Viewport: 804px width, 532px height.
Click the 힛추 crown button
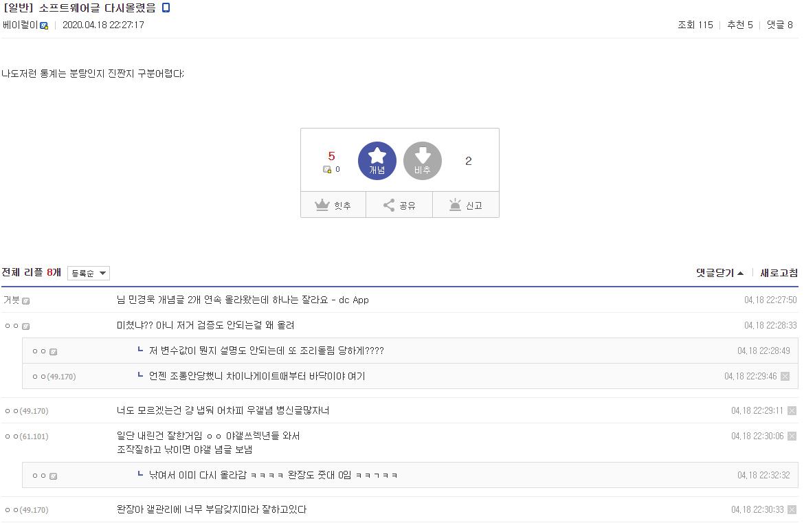(x=333, y=205)
